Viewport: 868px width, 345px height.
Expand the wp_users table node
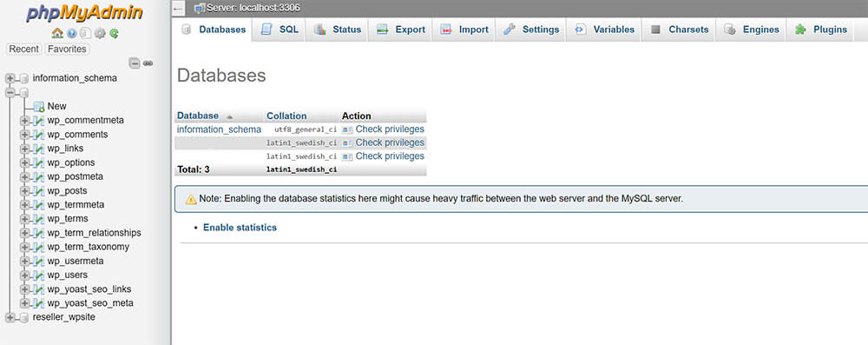(x=24, y=275)
